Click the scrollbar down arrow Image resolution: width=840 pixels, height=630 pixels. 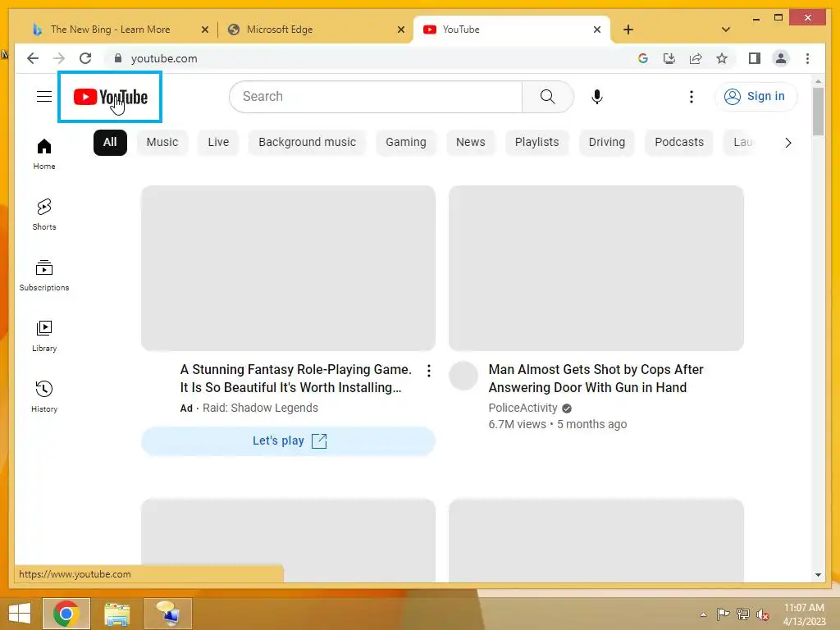pos(818,575)
